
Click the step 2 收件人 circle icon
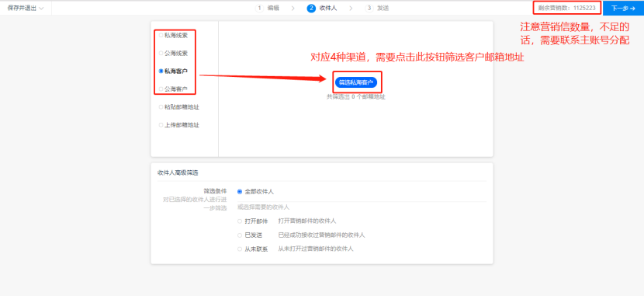(311, 8)
